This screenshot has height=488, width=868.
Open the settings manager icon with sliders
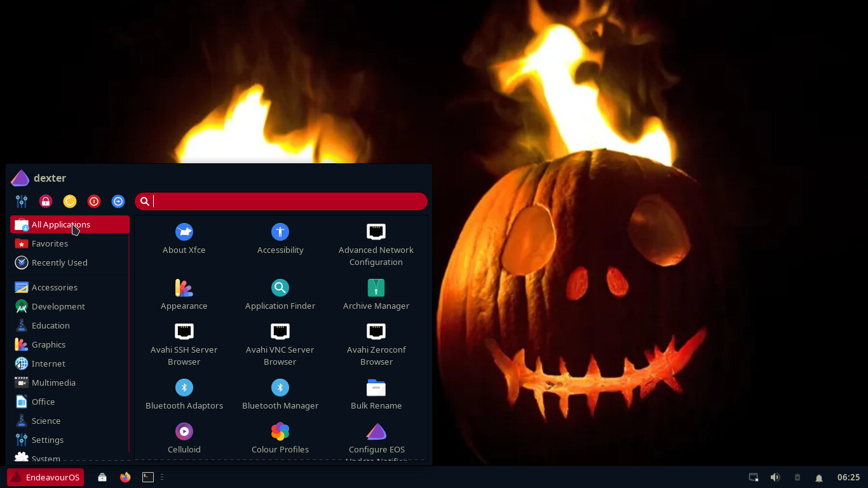(x=22, y=201)
